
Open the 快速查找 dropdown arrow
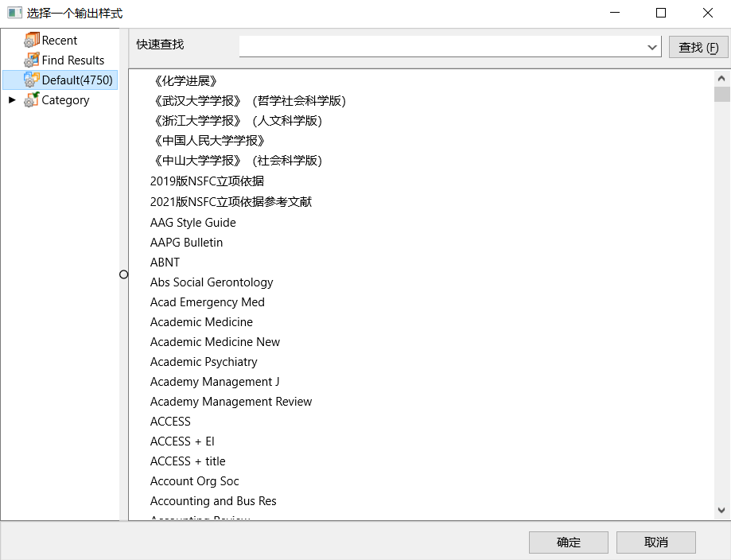coord(651,47)
